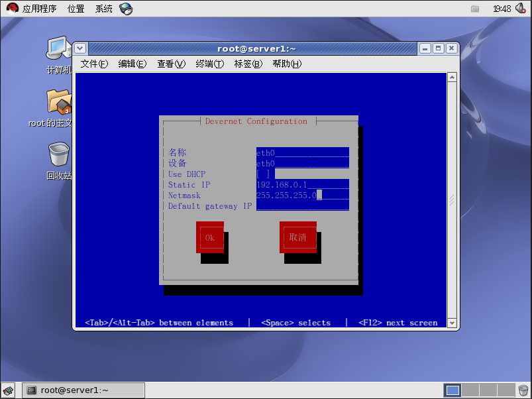Click the clock showing 19:48
The height and width of the screenshot is (399, 532).
pyautogui.click(x=502, y=9)
